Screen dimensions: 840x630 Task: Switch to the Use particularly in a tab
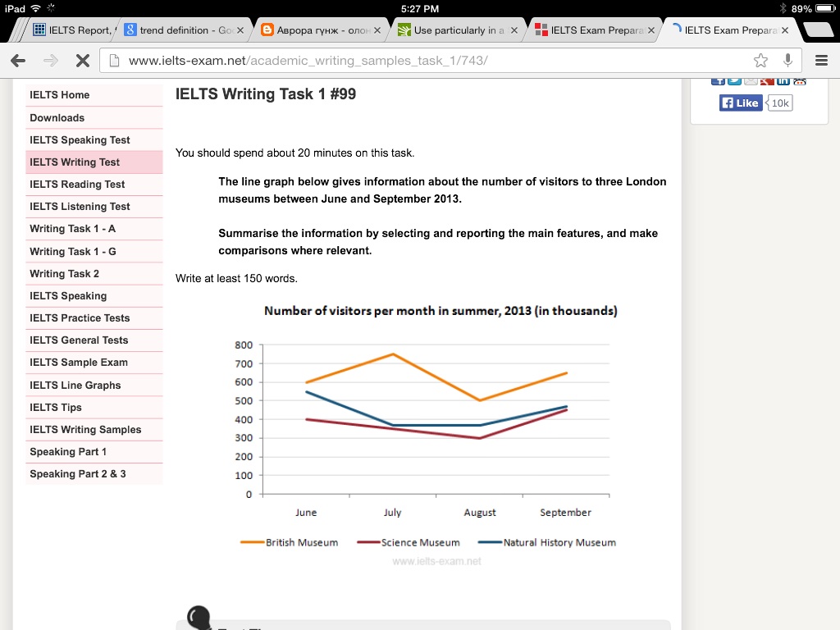457,30
